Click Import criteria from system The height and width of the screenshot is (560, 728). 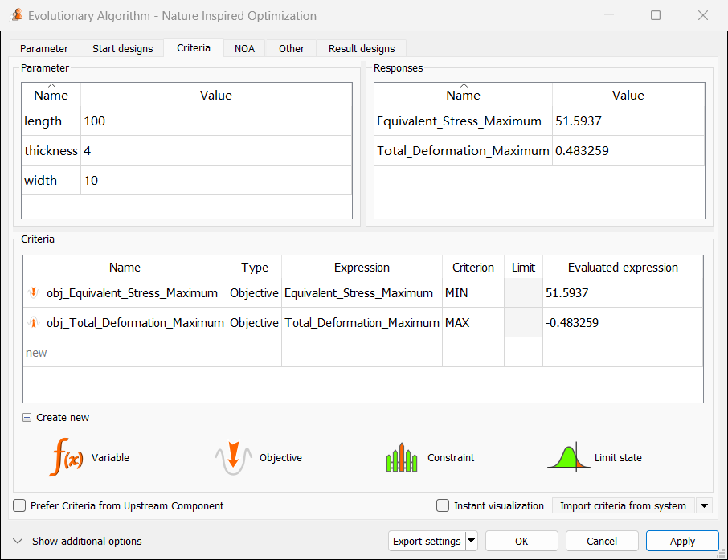[x=623, y=505]
